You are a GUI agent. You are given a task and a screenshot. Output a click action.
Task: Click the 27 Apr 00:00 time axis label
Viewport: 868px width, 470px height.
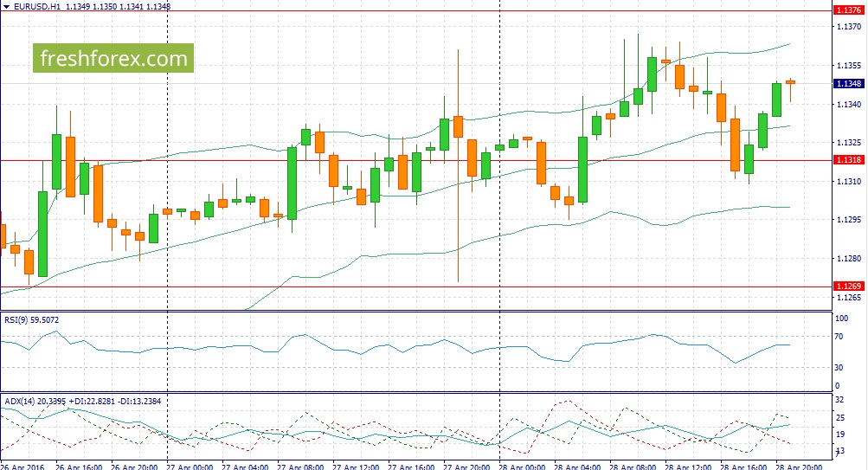pos(192,466)
